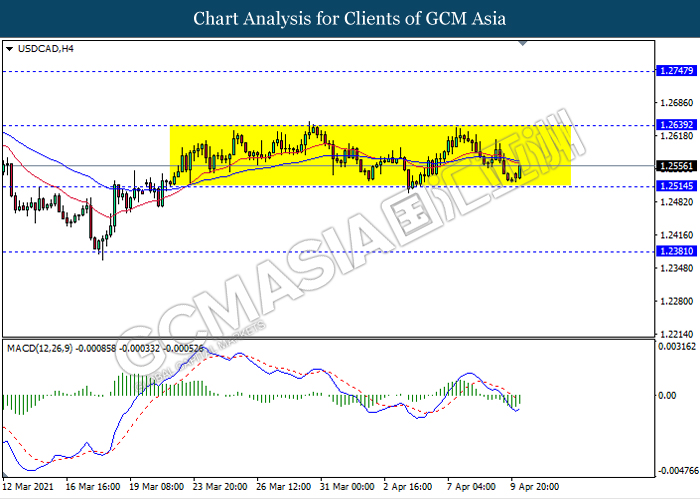Click the MACD 0.00 zero level value
The image size is (700, 500).
point(667,396)
